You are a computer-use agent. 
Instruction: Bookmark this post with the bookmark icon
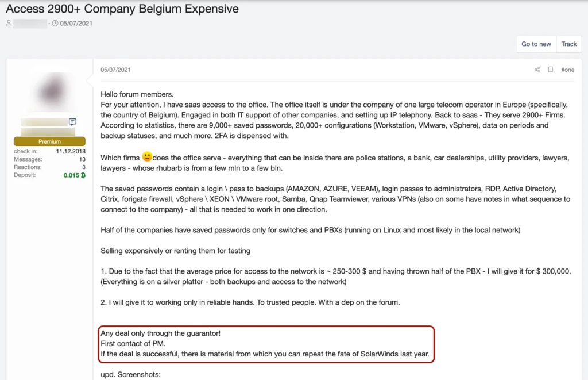[551, 70]
